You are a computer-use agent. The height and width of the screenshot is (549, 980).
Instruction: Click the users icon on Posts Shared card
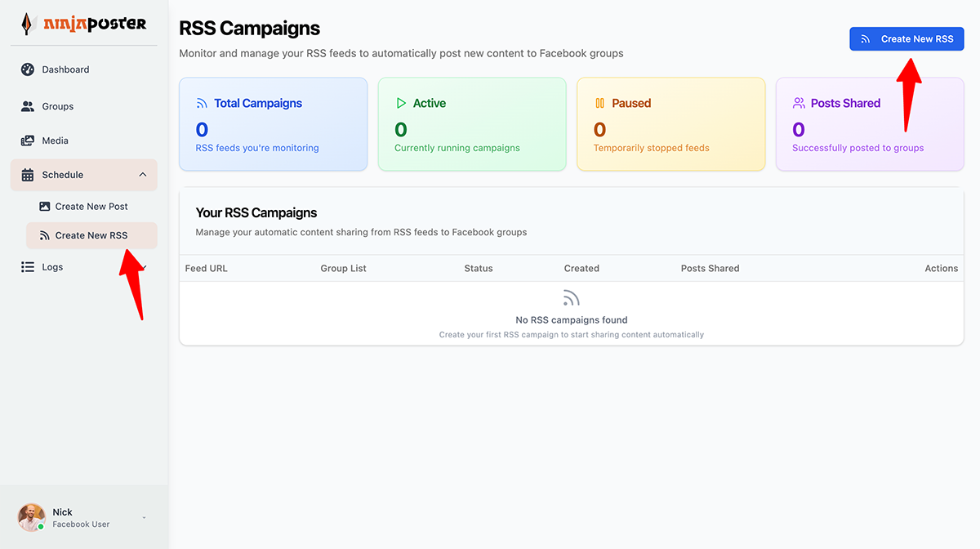coord(799,104)
